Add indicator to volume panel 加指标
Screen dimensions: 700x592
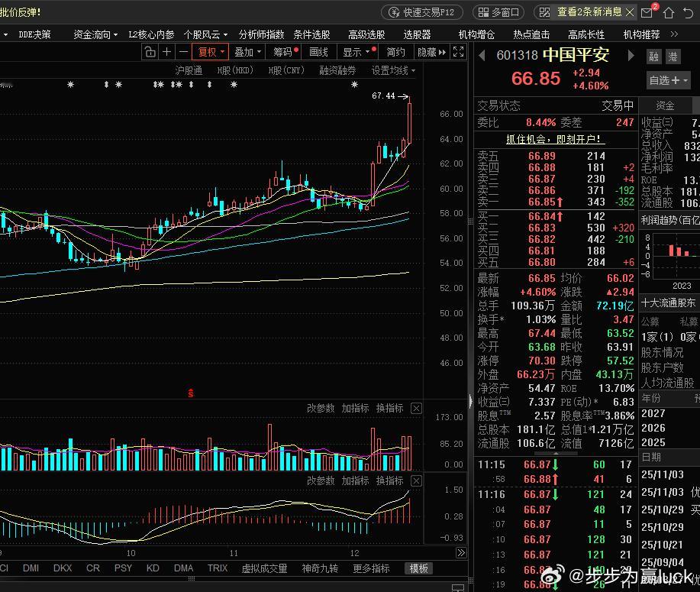[356, 408]
